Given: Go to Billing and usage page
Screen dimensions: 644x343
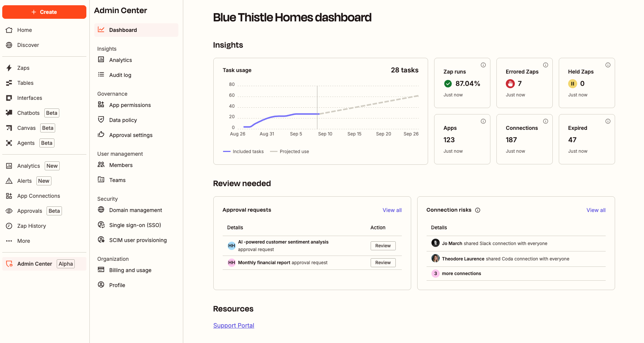Looking at the screenshot, I should [x=130, y=270].
